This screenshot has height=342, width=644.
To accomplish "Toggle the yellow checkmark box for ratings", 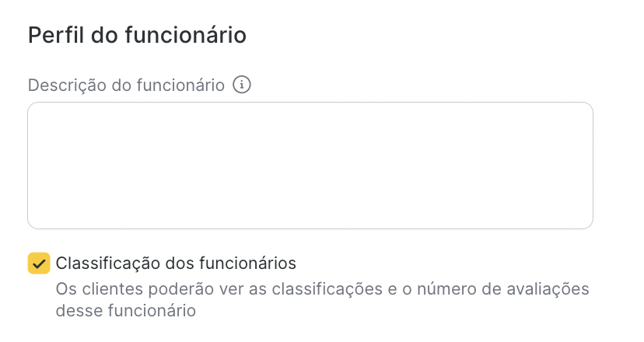I will [39, 263].
